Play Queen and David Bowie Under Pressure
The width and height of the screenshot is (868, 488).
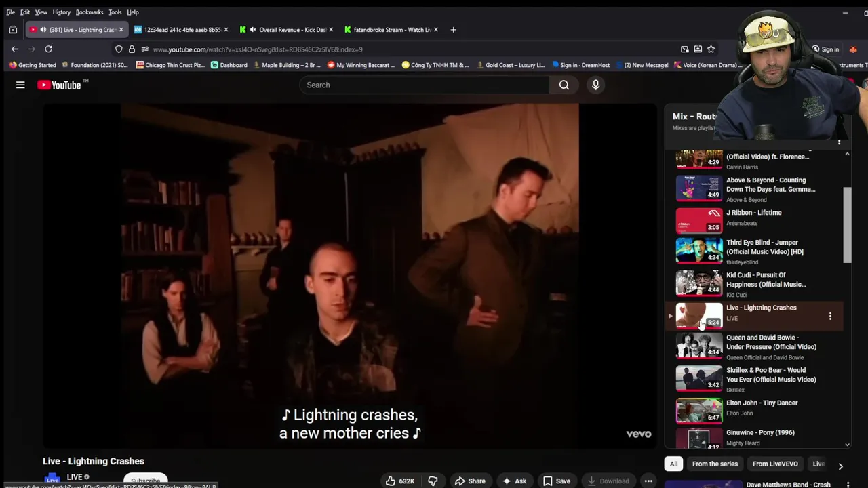pyautogui.click(x=699, y=346)
